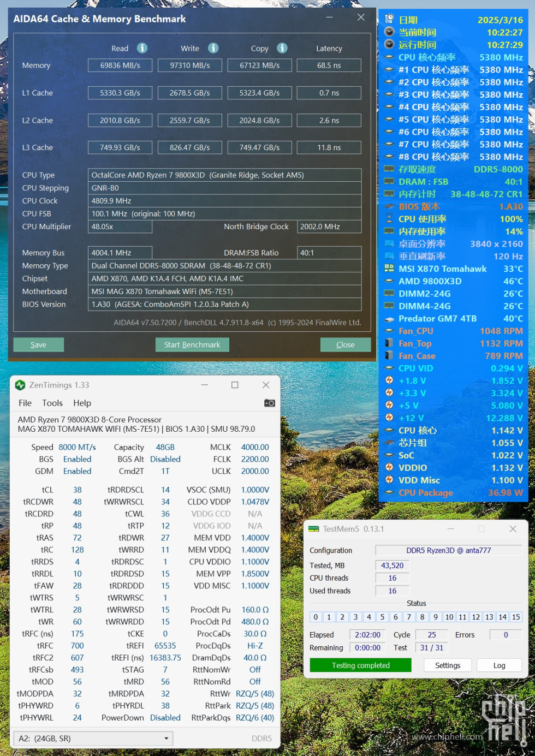Click the voltage icon beside +1.8 V

(389, 380)
